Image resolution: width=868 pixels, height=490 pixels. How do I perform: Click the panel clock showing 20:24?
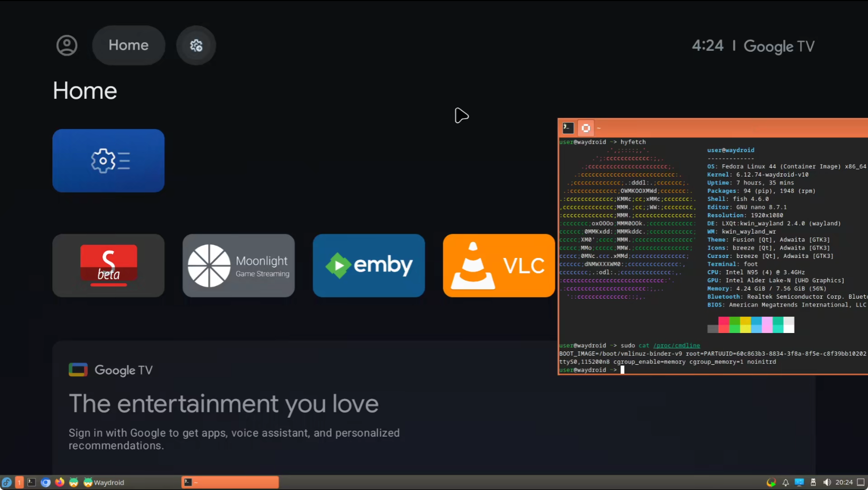click(844, 482)
